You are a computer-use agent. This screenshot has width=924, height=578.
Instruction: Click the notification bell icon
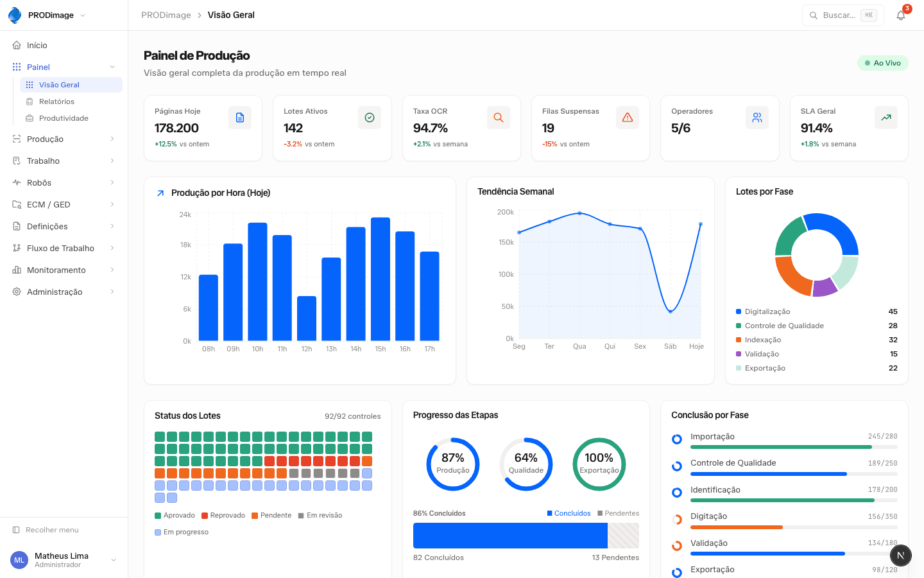901,15
